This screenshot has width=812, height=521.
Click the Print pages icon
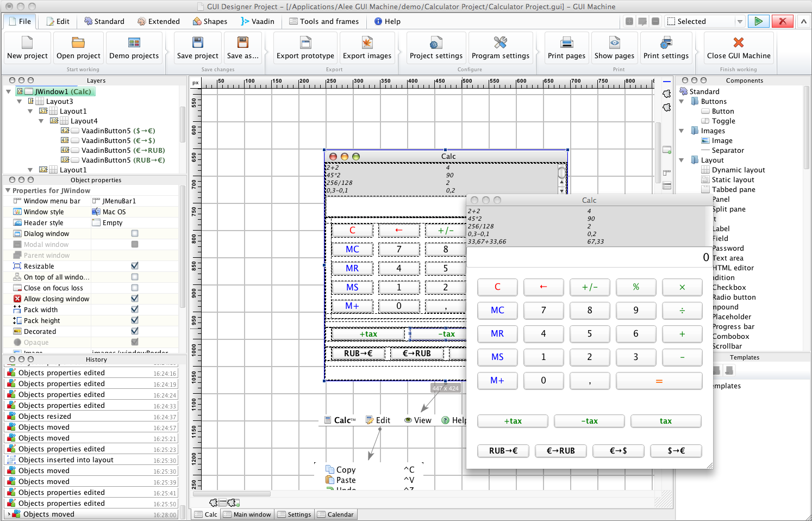click(x=566, y=43)
